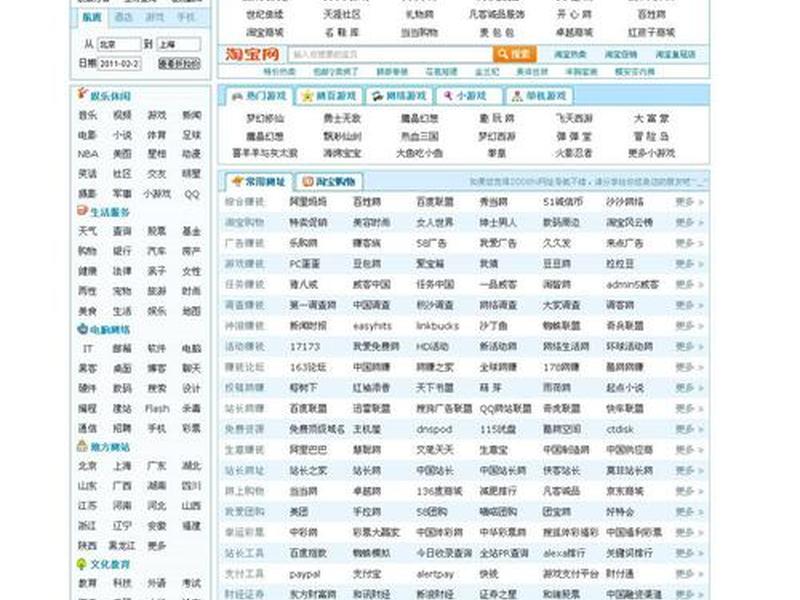800x600 pixels.
Task: Open the 游戏 tab beside 酒店
Action: coord(155,17)
